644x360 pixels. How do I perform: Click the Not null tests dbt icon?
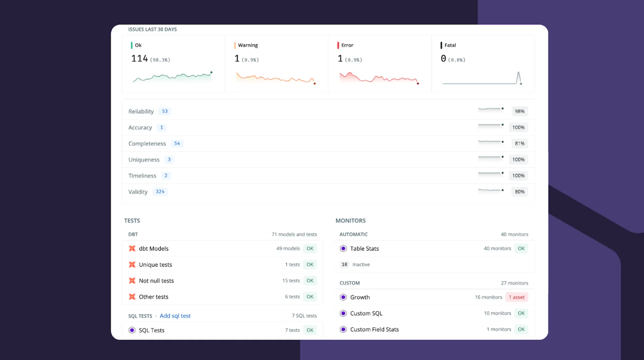click(x=132, y=280)
